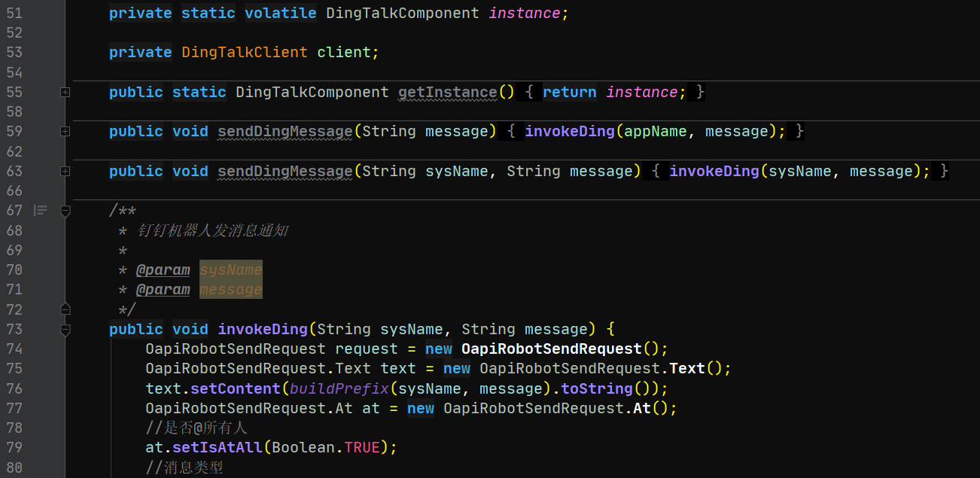Click @param tag on line 71
980x478 pixels.
tap(163, 289)
